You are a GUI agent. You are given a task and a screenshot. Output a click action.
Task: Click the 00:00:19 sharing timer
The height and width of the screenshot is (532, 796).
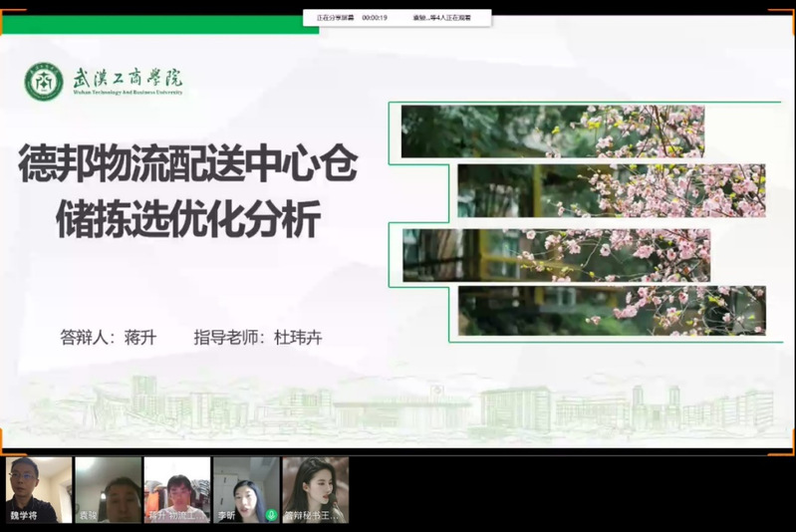click(375, 17)
